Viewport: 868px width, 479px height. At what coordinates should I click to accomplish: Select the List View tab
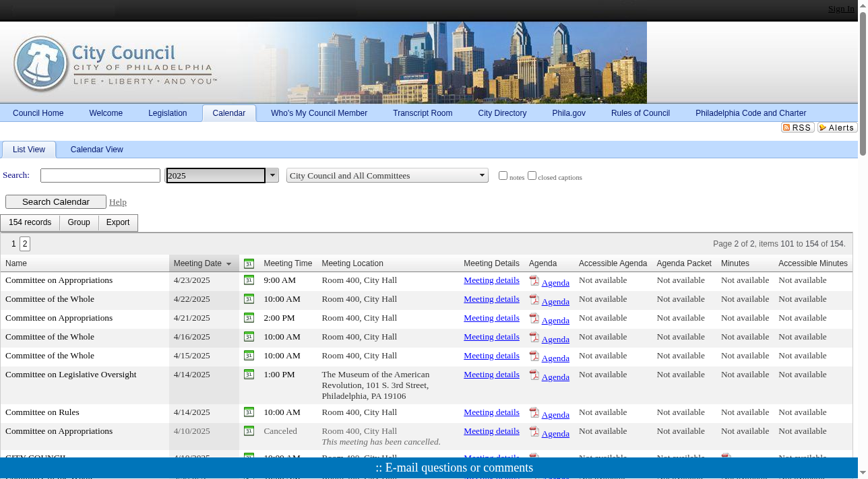[29, 150]
